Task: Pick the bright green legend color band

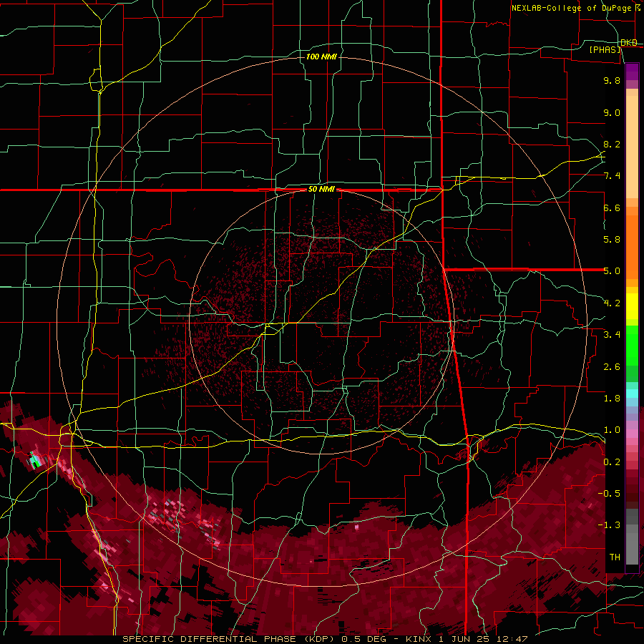Action: pyautogui.click(x=632, y=346)
